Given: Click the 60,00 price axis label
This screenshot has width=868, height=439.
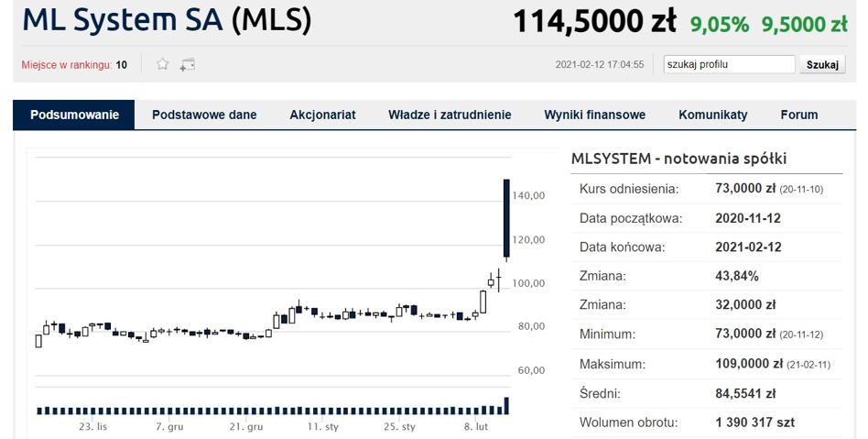Looking at the screenshot, I should point(531,370).
